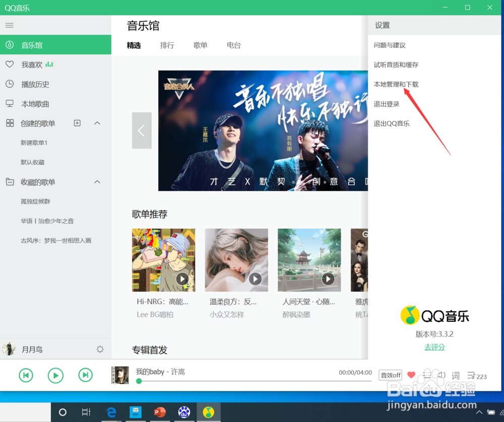504x422 pixels.
Task: Open the 音浪合伙人 banner image
Action: click(x=263, y=130)
